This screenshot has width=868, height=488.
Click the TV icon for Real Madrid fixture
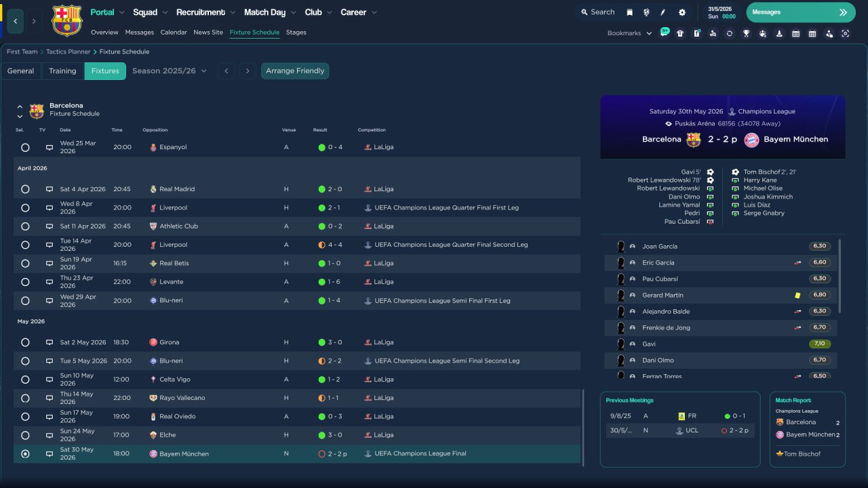[50, 189]
